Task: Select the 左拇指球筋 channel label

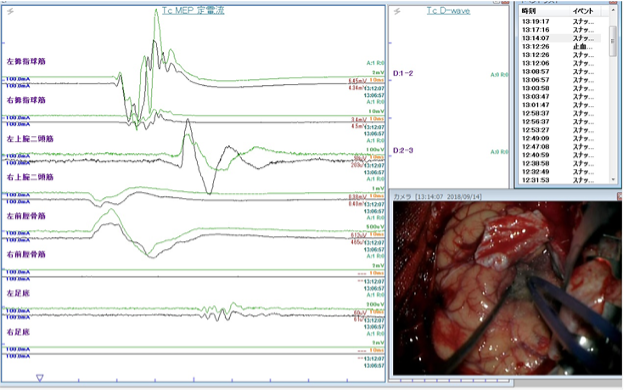Action: [x=26, y=61]
